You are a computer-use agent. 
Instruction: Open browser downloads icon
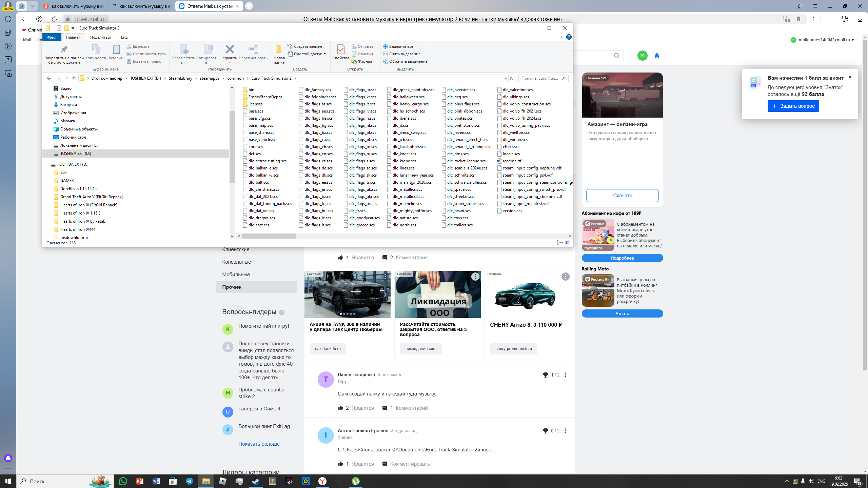point(860,19)
